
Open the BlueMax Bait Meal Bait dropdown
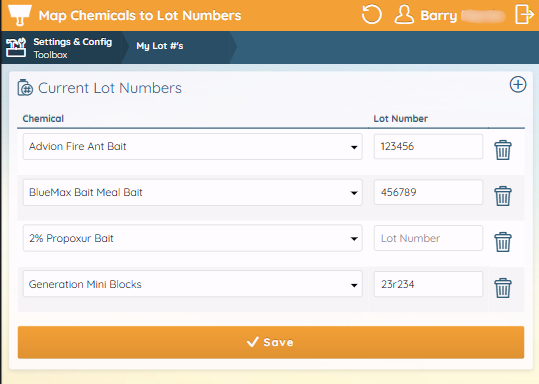[x=192, y=193]
